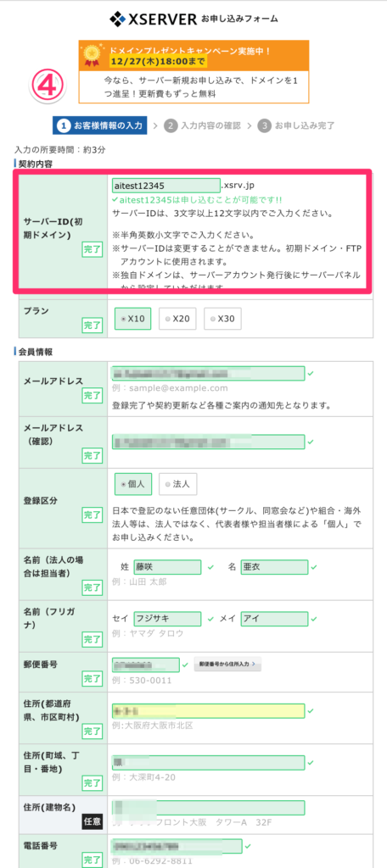Click the domain present campaign banner
The image size is (387, 868).
(x=193, y=71)
